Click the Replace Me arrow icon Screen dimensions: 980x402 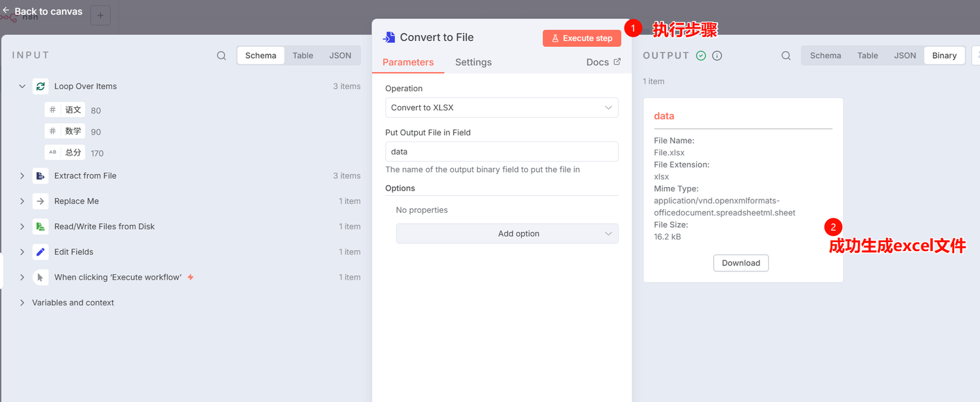coord(41,201)
